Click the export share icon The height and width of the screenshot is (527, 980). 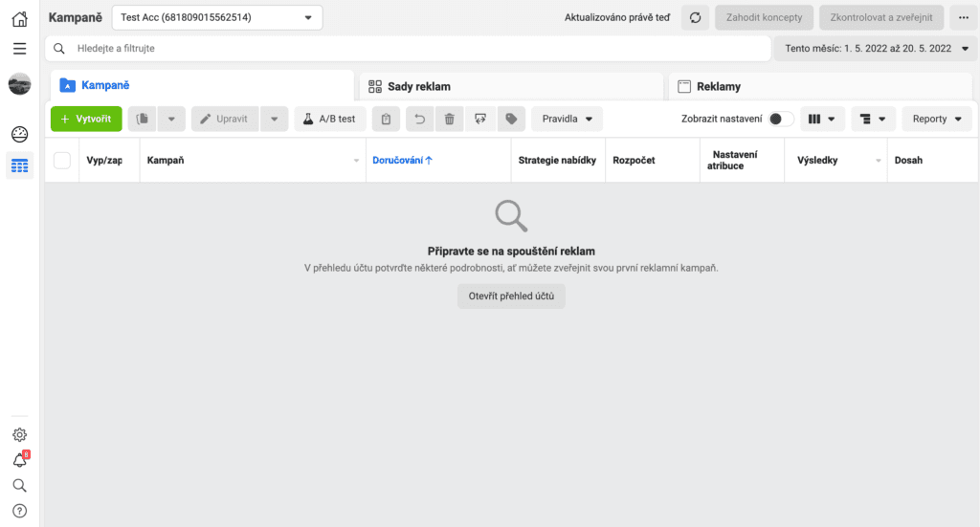click(x=480, y=119)
